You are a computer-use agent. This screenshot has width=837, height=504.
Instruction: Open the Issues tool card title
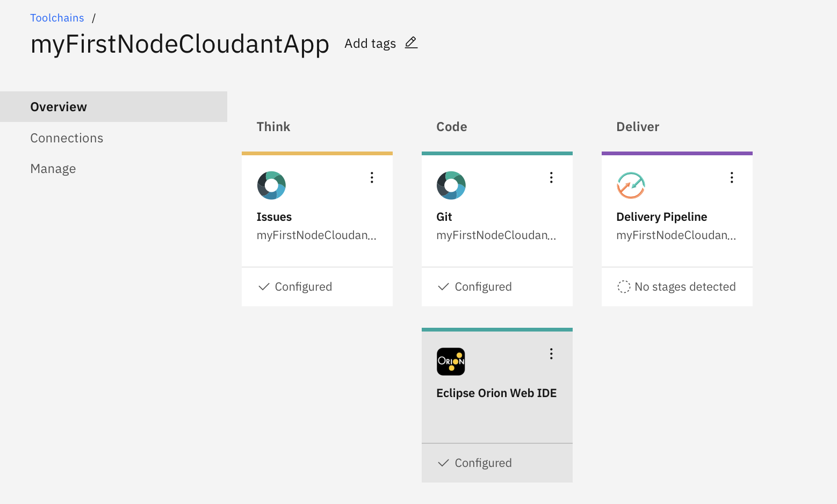pyautogui.click(x=274, y=217)
